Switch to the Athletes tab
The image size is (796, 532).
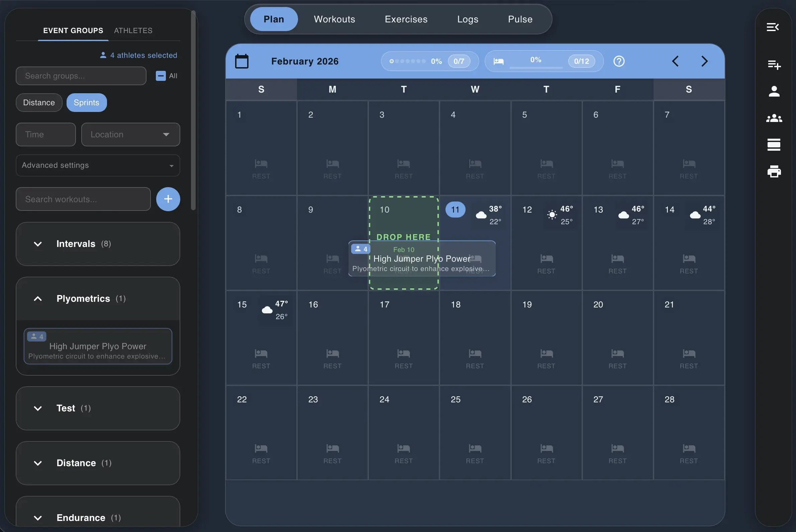coord(133,30)
